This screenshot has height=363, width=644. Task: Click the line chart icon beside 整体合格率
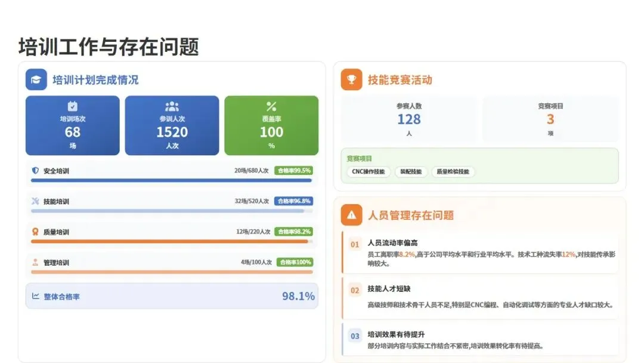(x=36, y=296)
